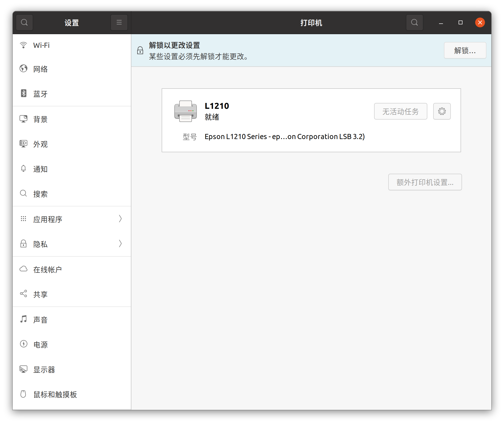Select the Bluetooth icon in the sidebar
Viewport: 504px width, 424px height.
23,93
